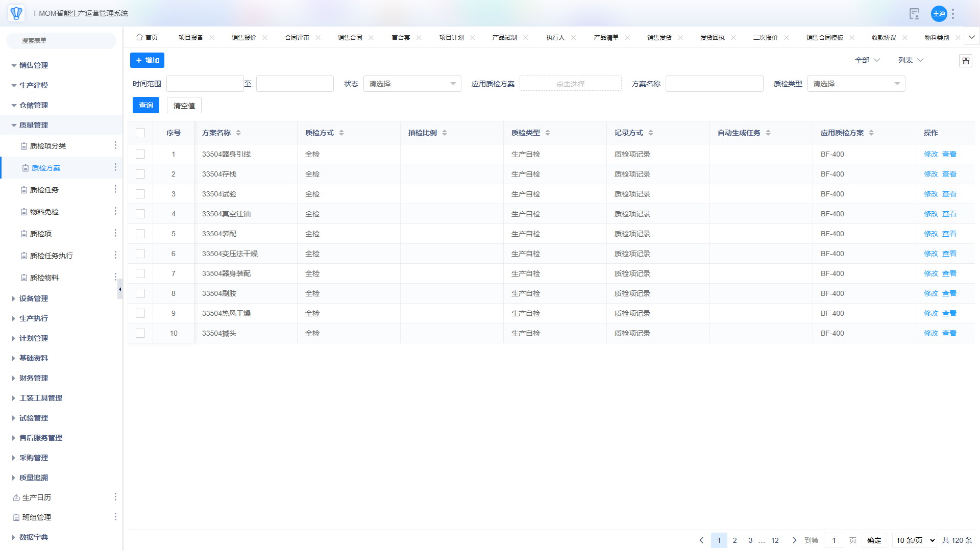980x551 pixels.
Task: Click into the 方案名称 input field
Action: point(714,84)
